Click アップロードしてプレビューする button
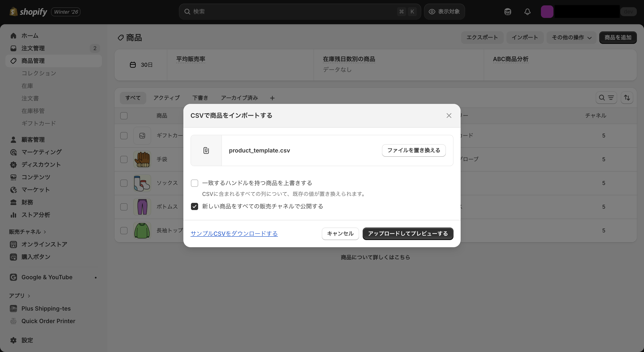This screenshot has width=644, height=352. click(x=408, y=234)
